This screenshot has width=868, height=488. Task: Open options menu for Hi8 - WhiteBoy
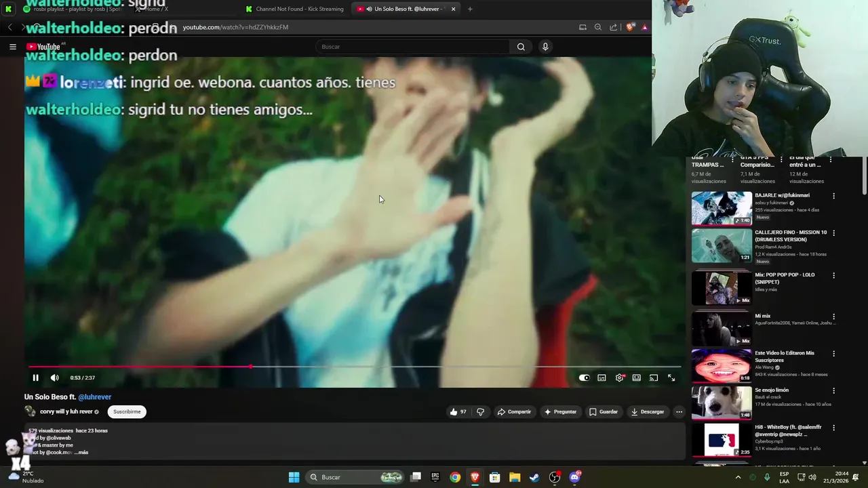point(833,428)
